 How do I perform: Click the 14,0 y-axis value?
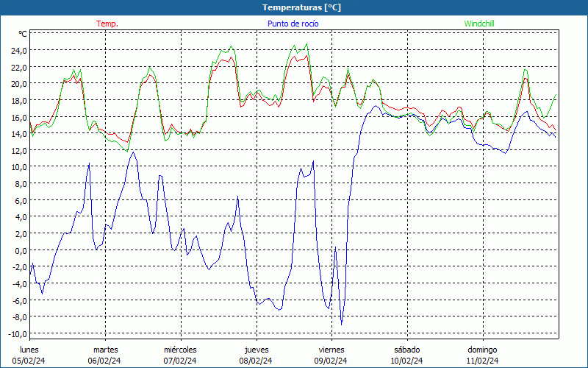coord(19,134)
